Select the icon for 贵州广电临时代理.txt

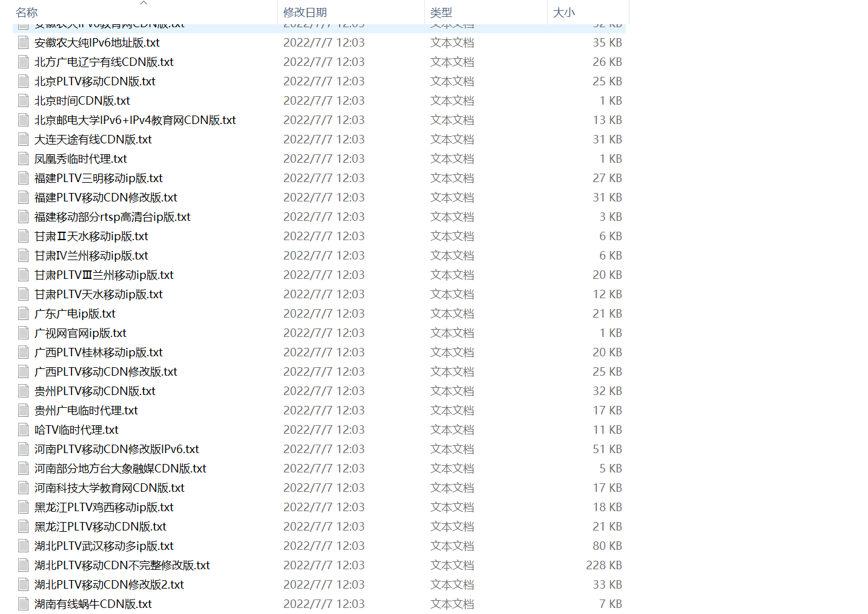tap(24, 410)
